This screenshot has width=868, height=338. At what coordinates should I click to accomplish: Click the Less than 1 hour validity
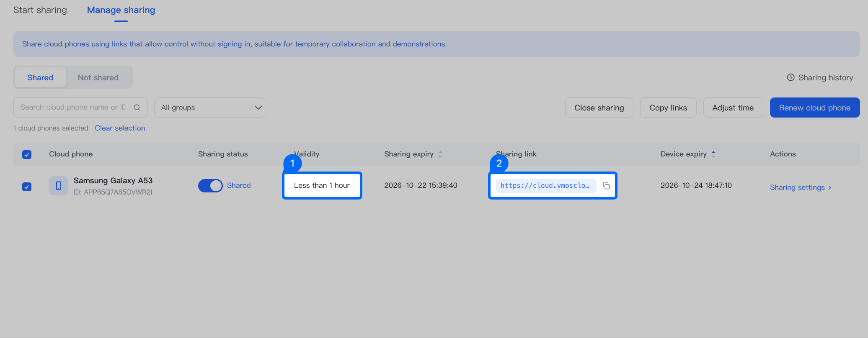point(322,185)
